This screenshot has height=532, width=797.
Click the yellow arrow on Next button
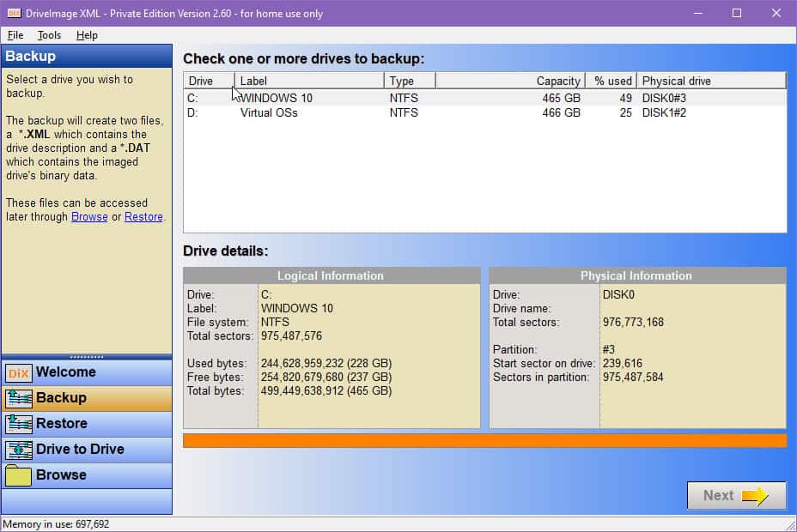[x=755, y=496]
